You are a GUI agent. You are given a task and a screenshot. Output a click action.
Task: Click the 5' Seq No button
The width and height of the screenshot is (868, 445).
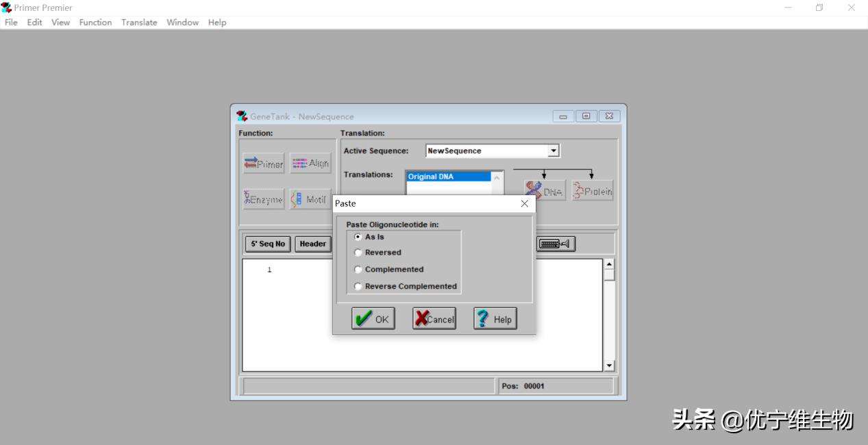click(x=268, y=244)
